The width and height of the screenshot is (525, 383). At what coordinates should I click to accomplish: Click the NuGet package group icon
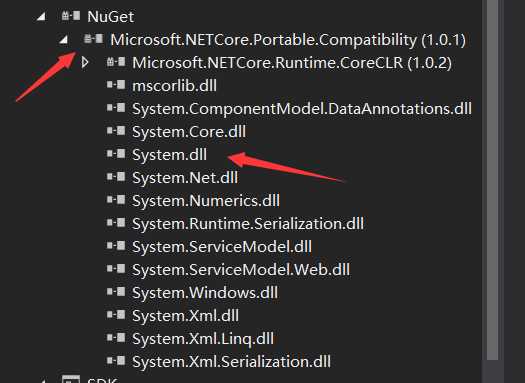pyautogui.click(x=71, y=16)
